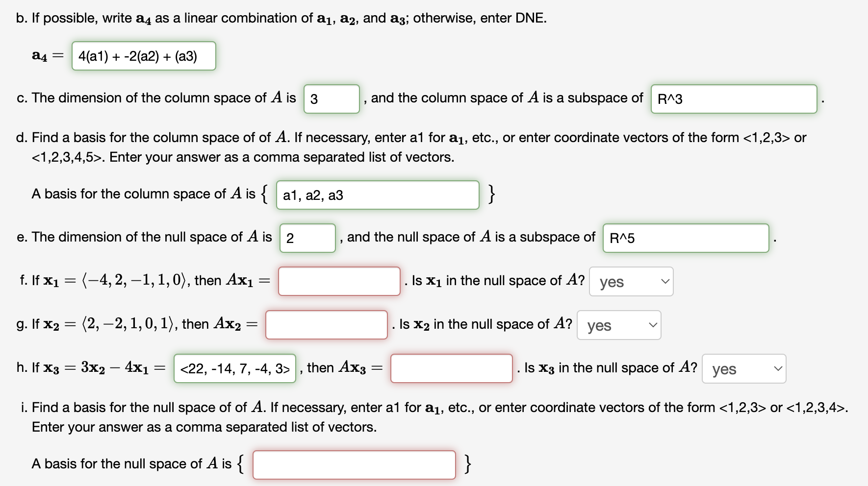Select the R^3 subspace answer field

[x=733, y=98]
